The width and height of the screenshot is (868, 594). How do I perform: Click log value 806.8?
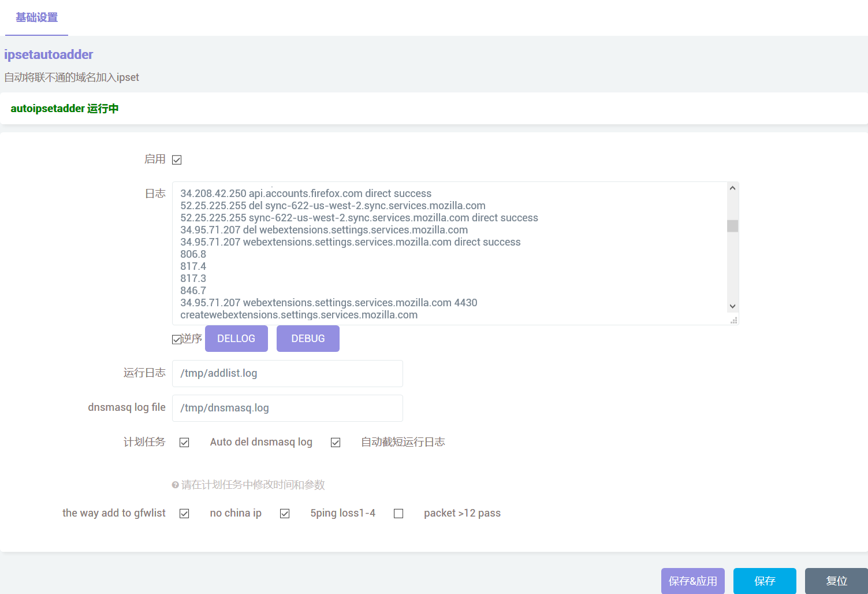(193, 254)
